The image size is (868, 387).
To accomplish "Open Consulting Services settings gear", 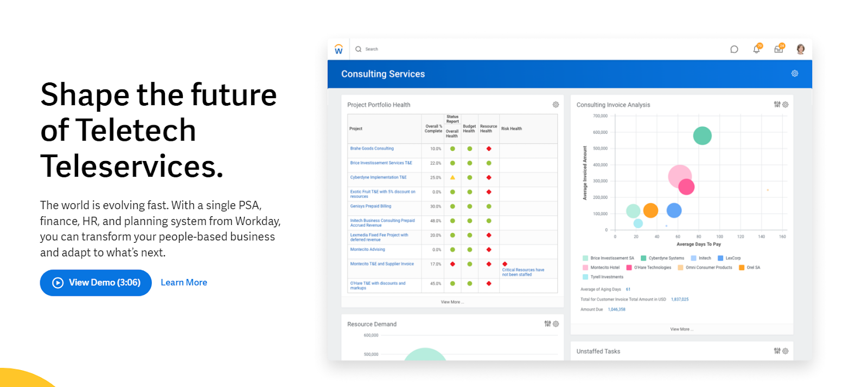I will (x=795, y=74).
